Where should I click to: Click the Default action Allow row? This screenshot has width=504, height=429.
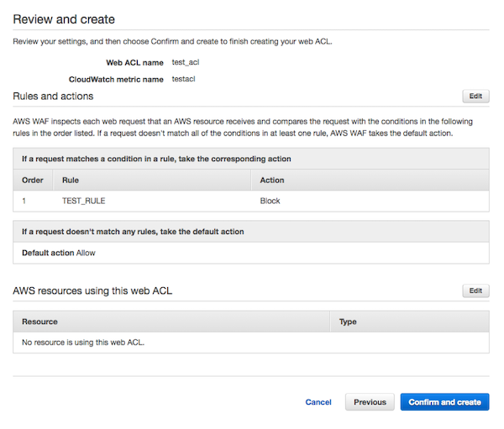[58, 253]
